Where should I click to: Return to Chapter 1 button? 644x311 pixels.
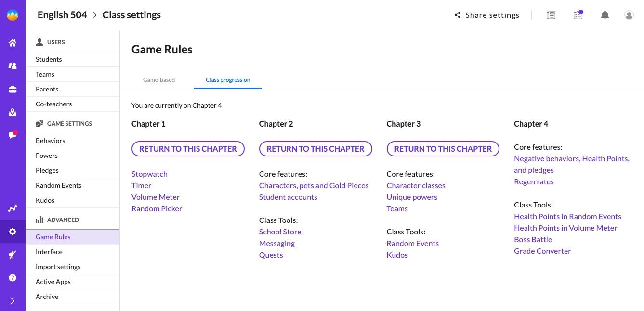coord(188,149)
